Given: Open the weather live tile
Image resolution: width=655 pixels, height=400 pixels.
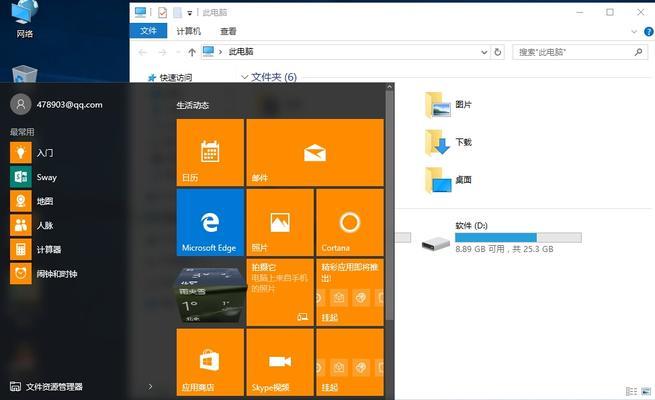Looking at the screenshot, I should coord(210,295).
